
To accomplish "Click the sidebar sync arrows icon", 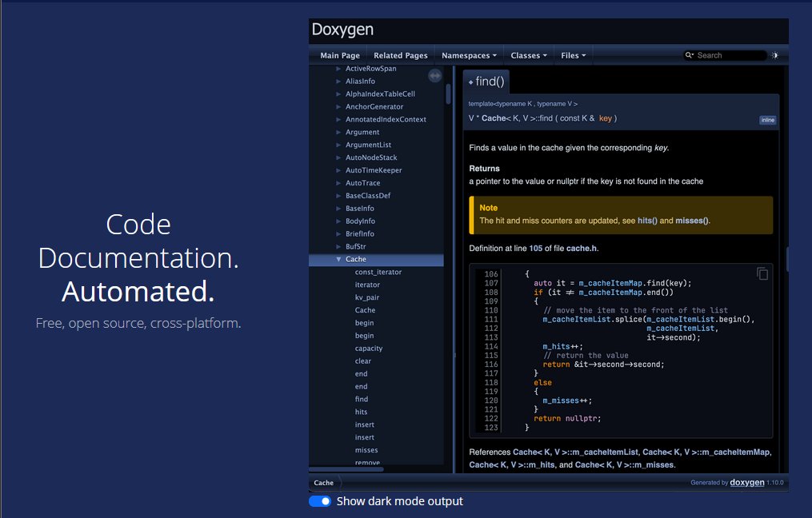I will pos(435,75).
